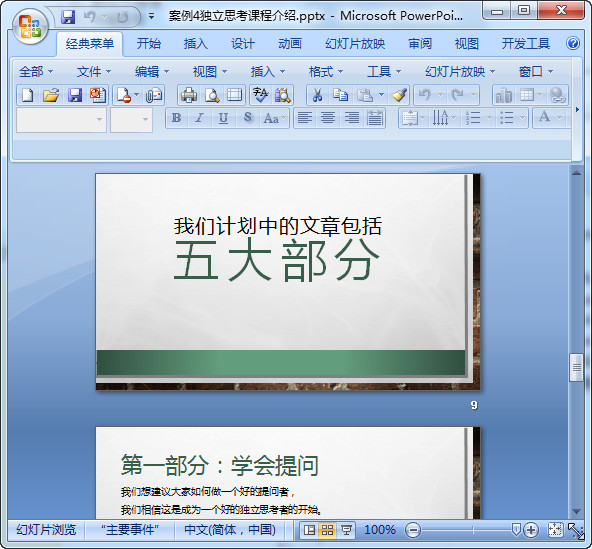Open the 格式 dropdown menu

[x=326, y=71]
